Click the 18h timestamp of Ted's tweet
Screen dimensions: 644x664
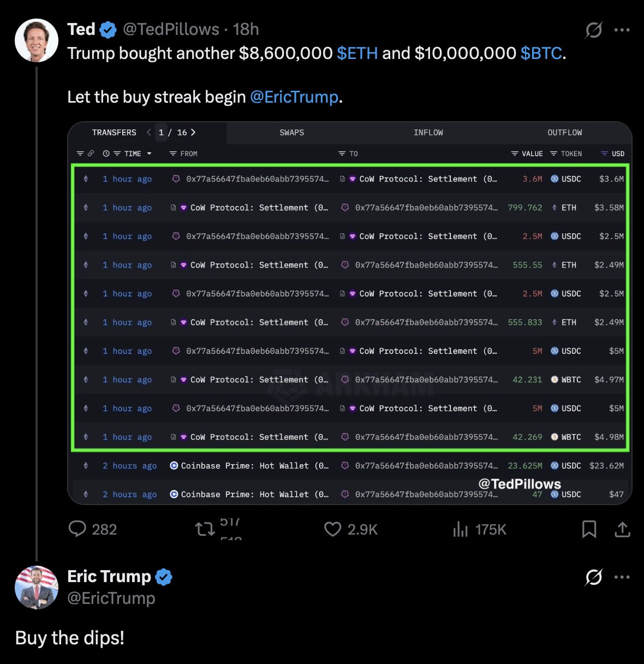point(246,29)
